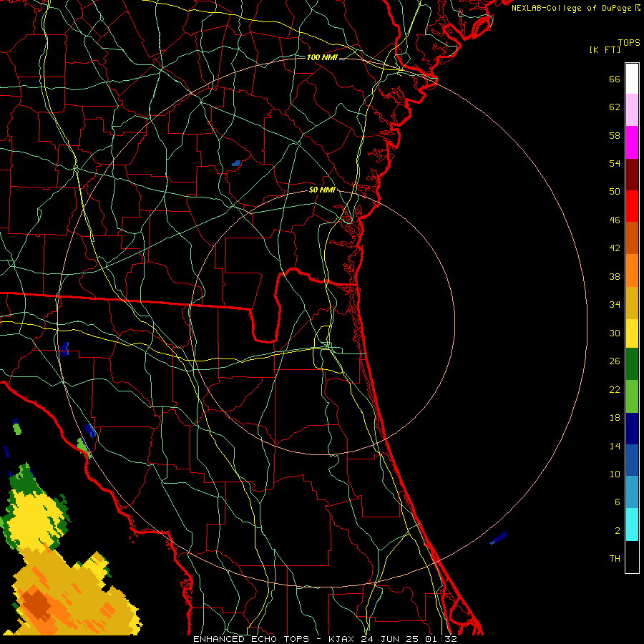The image size is (644, 644).
Task: Select the light green legend band
Action: pyautogui.click(x=632, y=396)
